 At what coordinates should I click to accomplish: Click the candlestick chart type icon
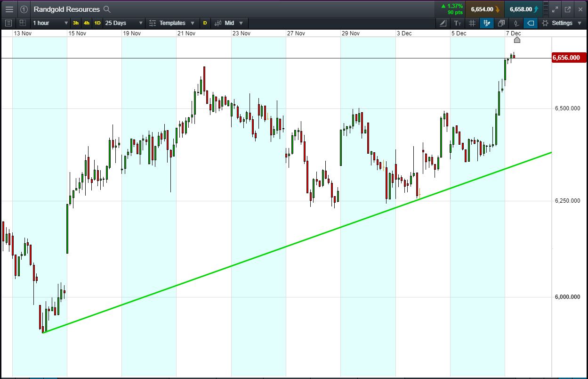pos(218,23)
